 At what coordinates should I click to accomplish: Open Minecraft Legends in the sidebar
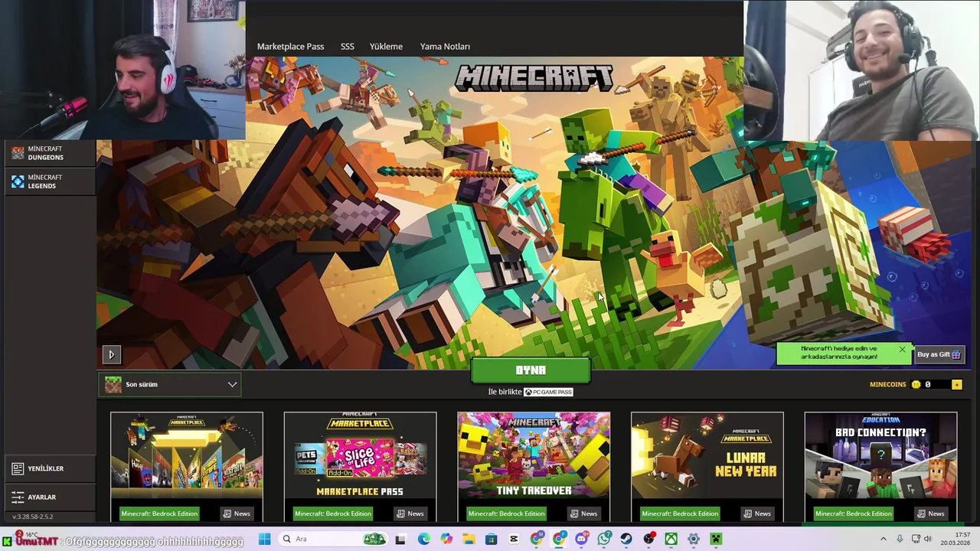click(x=50, y=181)
